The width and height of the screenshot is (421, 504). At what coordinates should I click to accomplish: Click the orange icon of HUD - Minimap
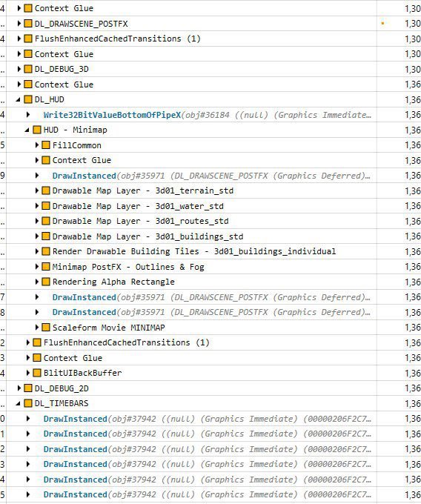pyautogui.click(x=37, y=130)
